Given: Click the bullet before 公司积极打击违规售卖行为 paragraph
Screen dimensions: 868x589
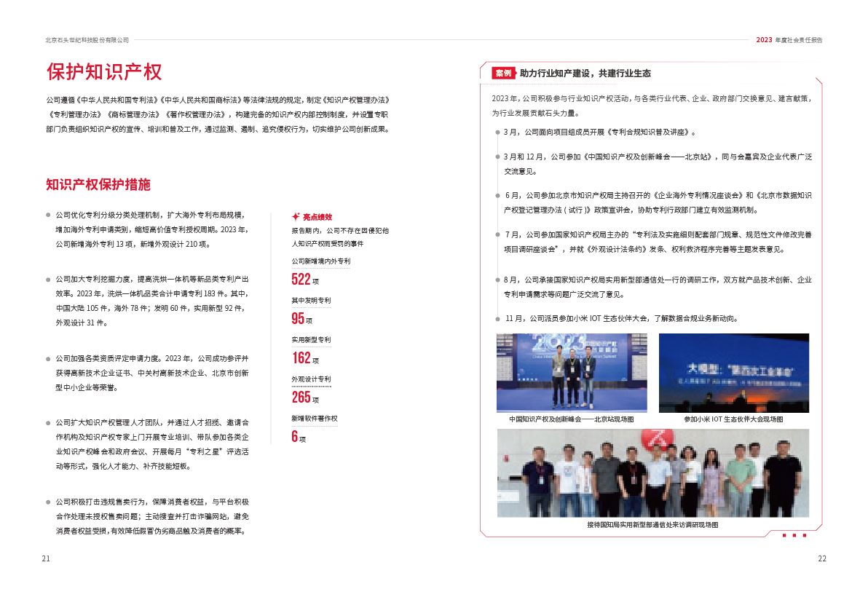Looking at the screenshot, I should coord(48,502).
